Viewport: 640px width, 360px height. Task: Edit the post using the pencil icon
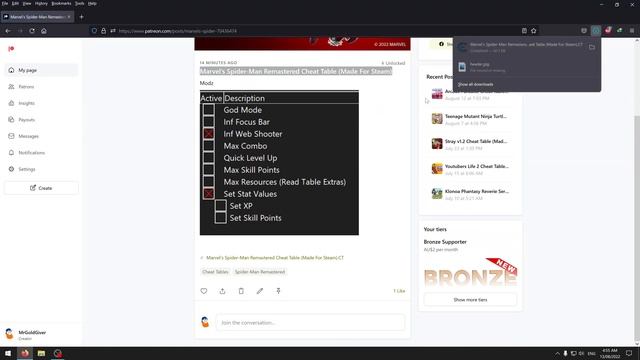(260, 291)
